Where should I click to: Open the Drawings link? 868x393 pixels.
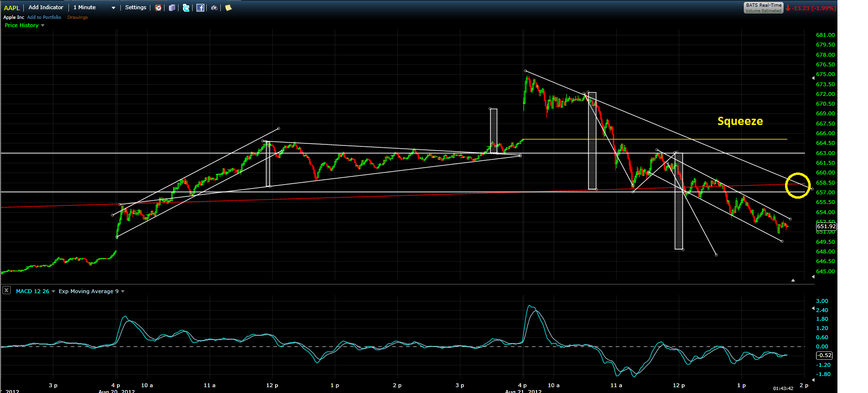pyautogui.click(x=78, y=17)
